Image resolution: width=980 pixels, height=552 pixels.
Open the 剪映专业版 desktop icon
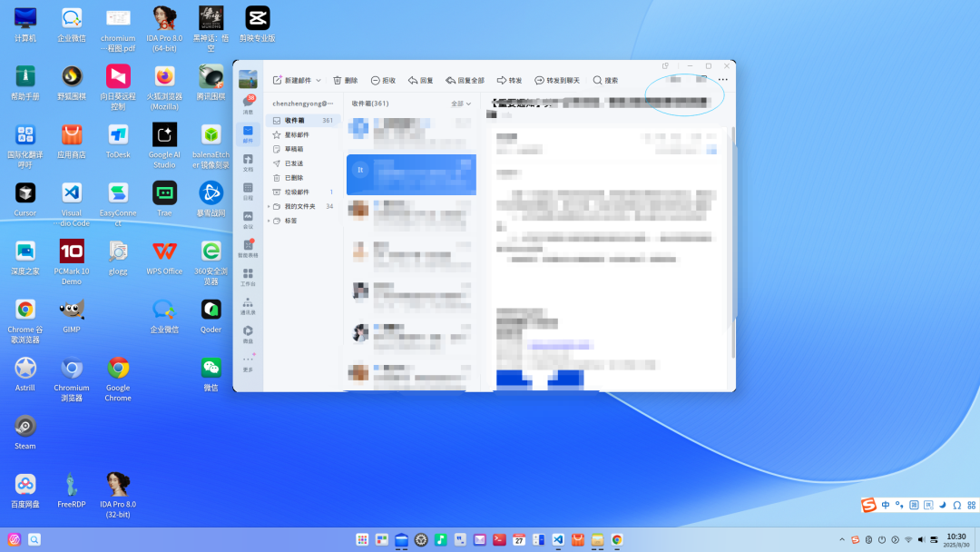(x=257, y=25)
